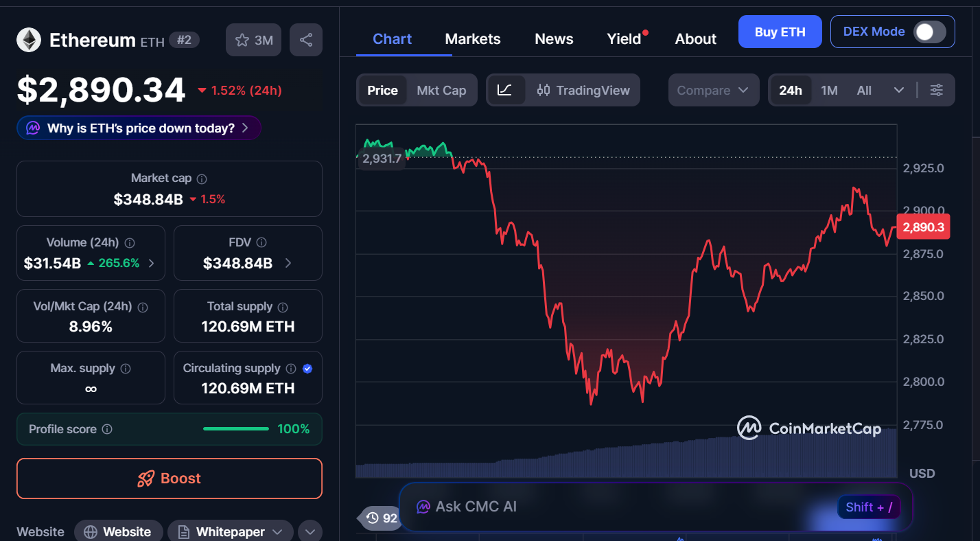Click the Website globe icon
Image resolution: width=980 pixels, height=541 pixels.
coord(90,531)
